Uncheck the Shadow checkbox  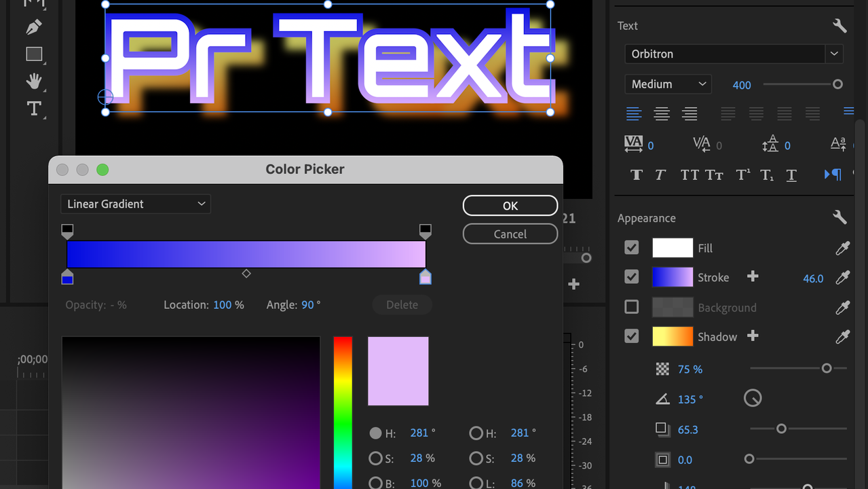pos(632,336)
